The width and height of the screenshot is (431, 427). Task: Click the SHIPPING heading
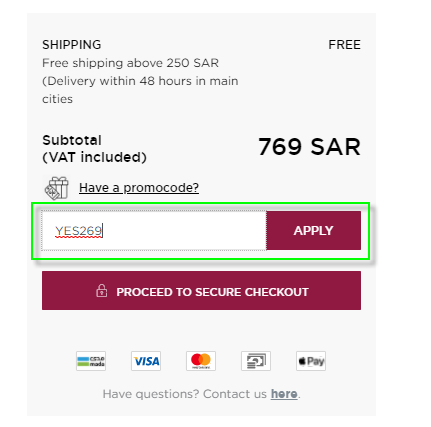point(72,45)
